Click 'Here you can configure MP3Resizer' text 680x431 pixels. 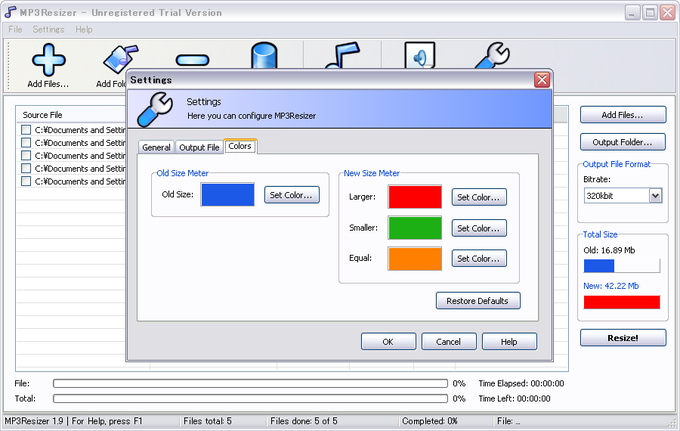click(252, 116)
